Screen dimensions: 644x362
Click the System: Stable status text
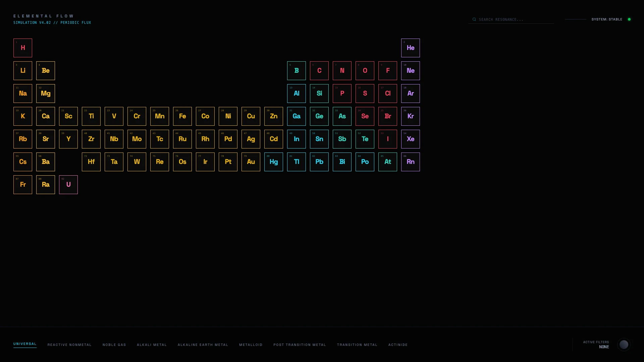pos(607,19)
